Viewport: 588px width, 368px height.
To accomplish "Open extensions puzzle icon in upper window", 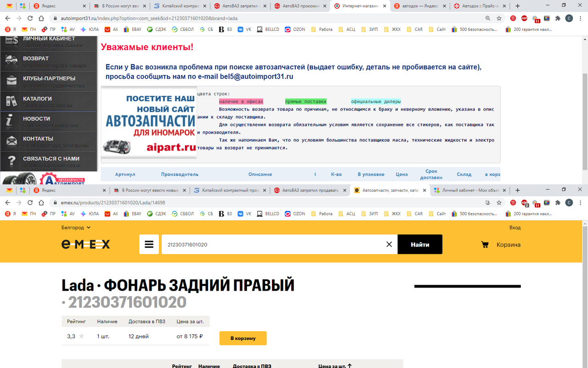I will [558, 18].
